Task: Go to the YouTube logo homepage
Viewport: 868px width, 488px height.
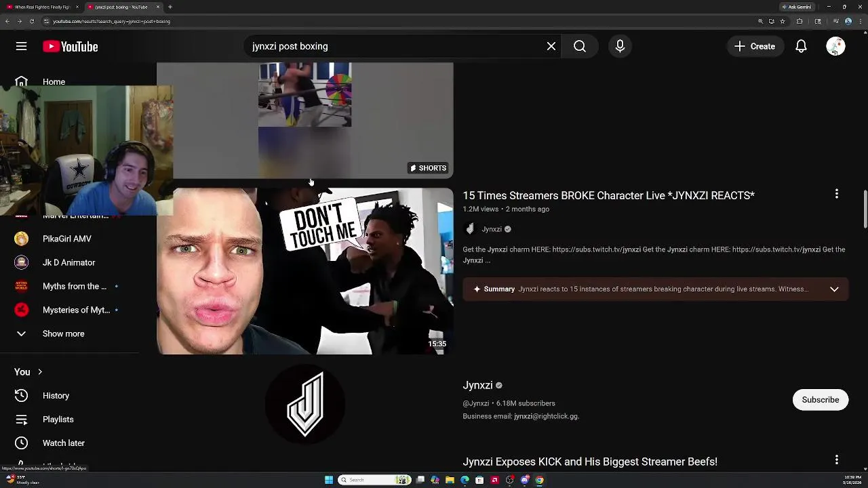Action: click(x=71, y=46)
